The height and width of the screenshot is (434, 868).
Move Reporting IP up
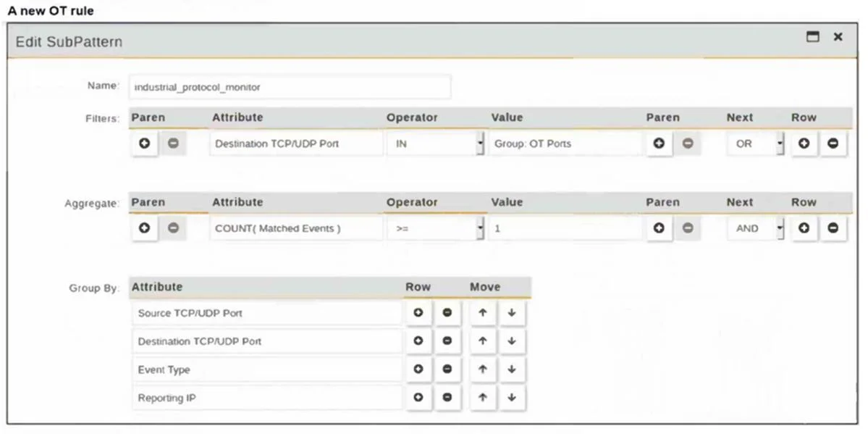pos(483,398)
